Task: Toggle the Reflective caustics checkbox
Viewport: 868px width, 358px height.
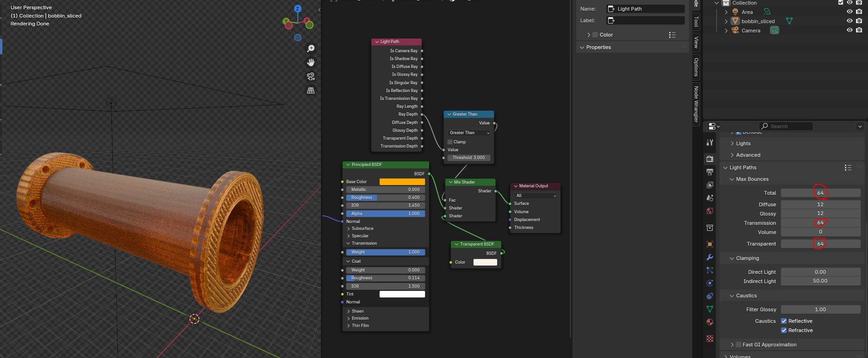Action: tap(784, 321)
